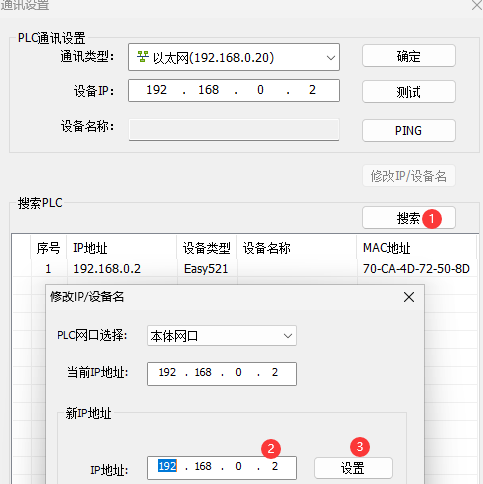
Task: Click the 当前IP地址 field
Action: tap(222, 374)
